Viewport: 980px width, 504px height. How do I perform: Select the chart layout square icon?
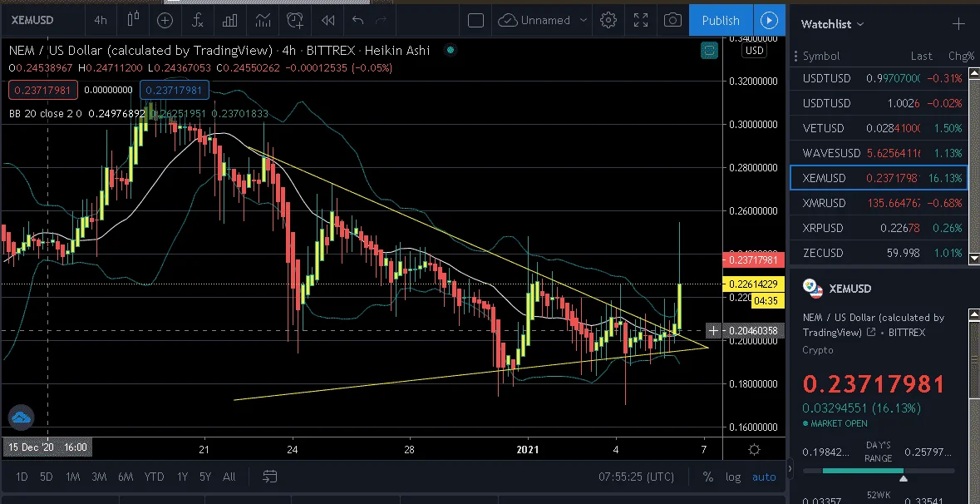(x=475, y=20)
